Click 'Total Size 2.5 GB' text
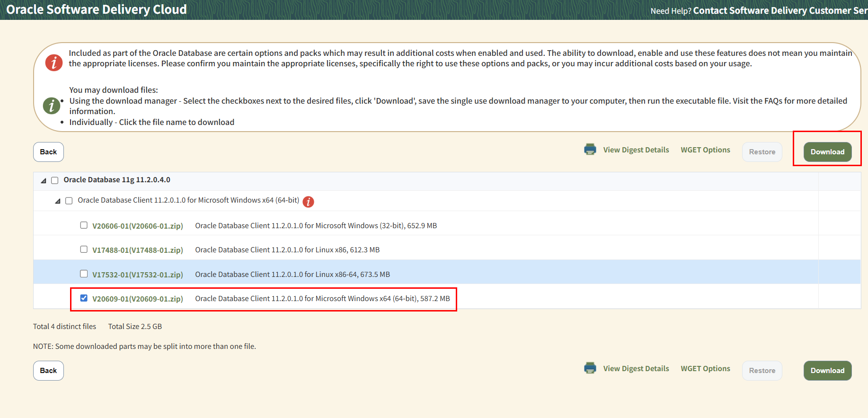 [135, 327]
